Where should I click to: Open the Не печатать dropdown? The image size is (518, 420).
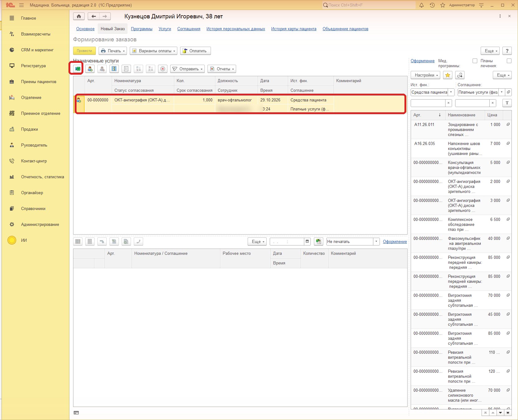(x=376, y=241)
